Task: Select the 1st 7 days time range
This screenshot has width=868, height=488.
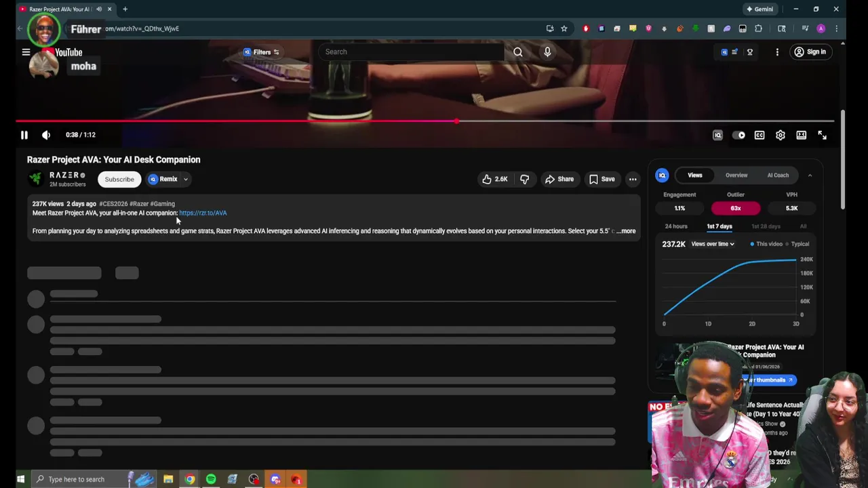Action: [719, 226]
